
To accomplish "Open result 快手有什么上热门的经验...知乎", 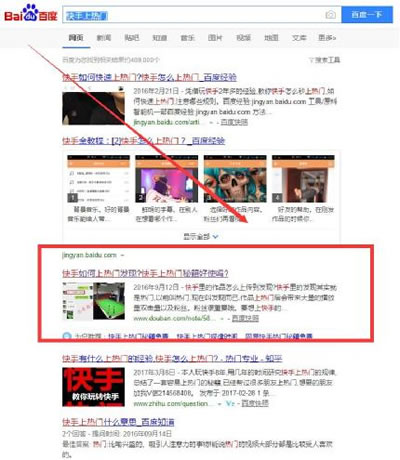I will (x=172, y=359).
